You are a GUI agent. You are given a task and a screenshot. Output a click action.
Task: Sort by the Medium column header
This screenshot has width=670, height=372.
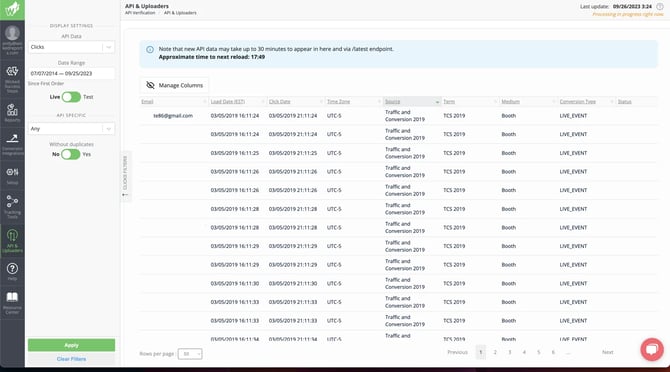point(510,102)
